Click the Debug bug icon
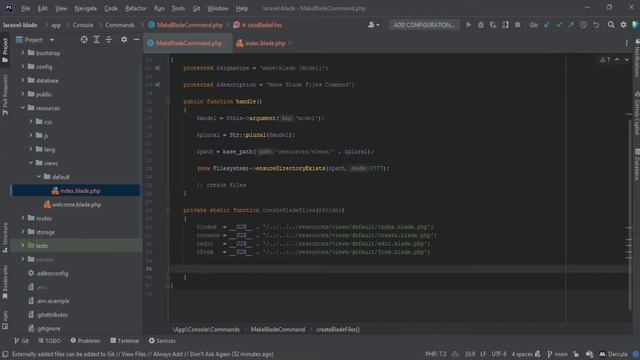Viewport: 640px width, 360px height. tap(481, 25)
